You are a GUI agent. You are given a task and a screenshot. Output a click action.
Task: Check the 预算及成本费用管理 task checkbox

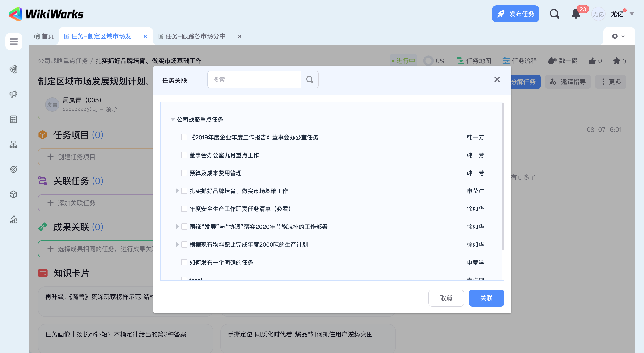pyautogui.click(x=184, y=173)
